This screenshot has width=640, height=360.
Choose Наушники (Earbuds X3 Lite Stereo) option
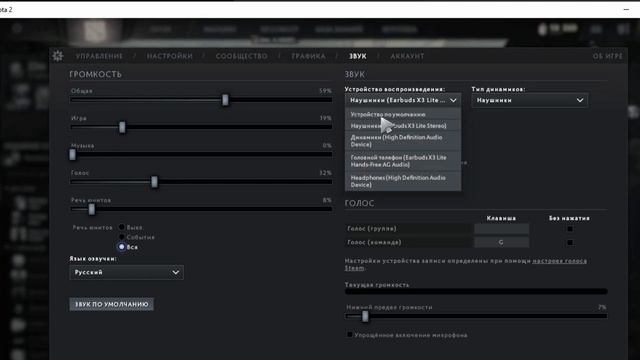[403, 126]
